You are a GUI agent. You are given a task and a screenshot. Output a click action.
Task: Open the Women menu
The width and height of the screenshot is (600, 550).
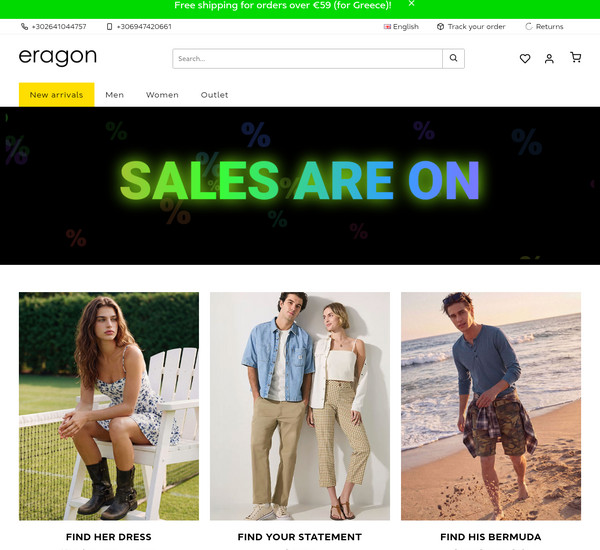point(162,95)
